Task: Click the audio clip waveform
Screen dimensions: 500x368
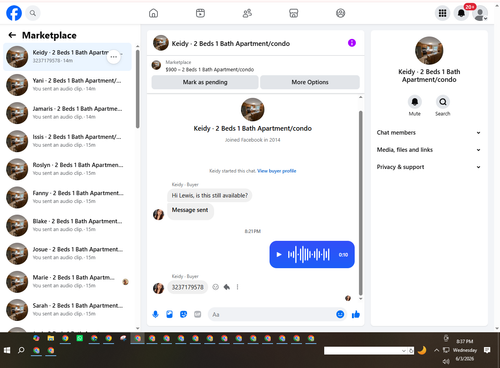Action: coord(309,255)
